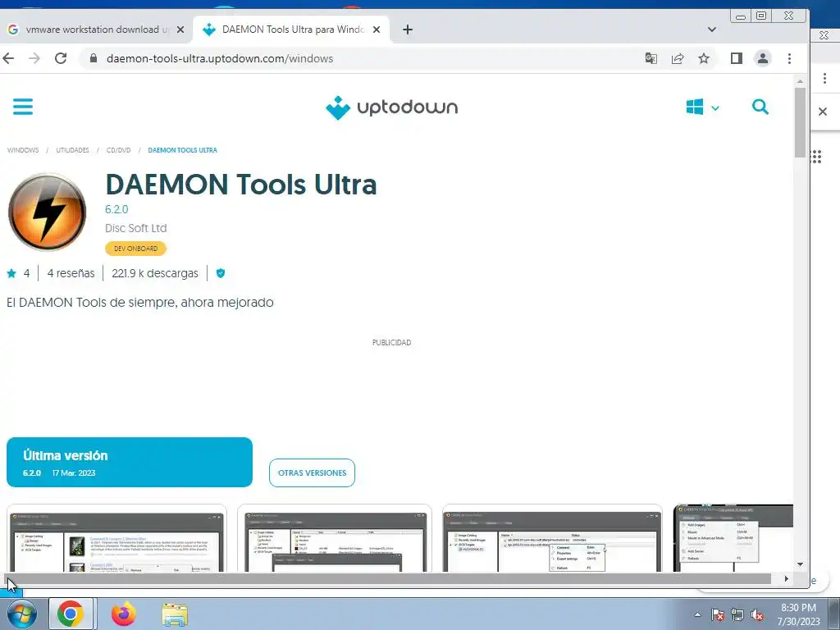Screen dimensions: 840x630
Task: Click the horizontal scrollbar track
Action: pyautogui.click(x=390, y=578)
